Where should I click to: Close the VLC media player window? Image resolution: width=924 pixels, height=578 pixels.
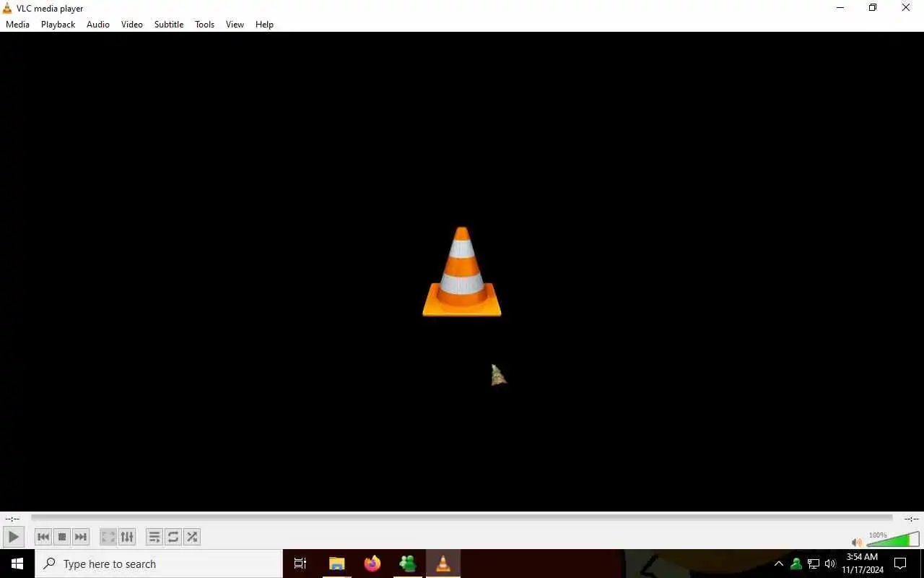pos(906,8)
